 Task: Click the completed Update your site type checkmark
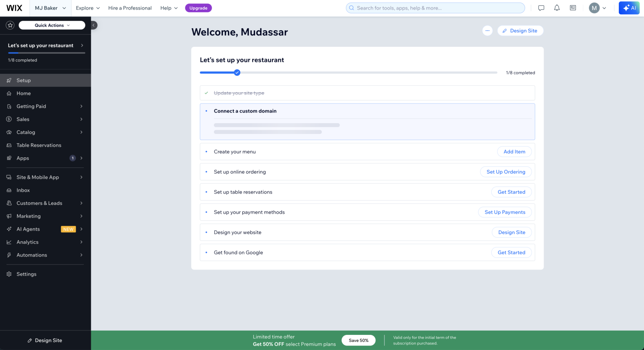[207, 93]
